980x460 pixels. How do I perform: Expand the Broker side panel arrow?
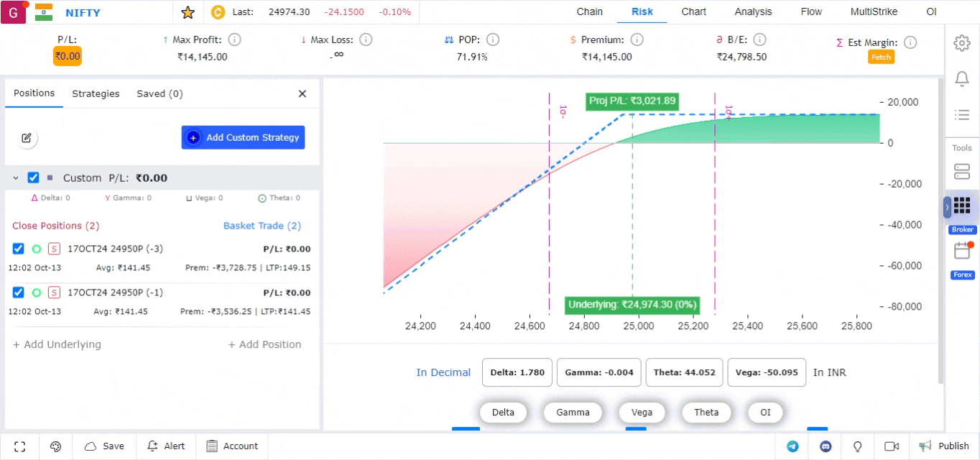[947, 207]
